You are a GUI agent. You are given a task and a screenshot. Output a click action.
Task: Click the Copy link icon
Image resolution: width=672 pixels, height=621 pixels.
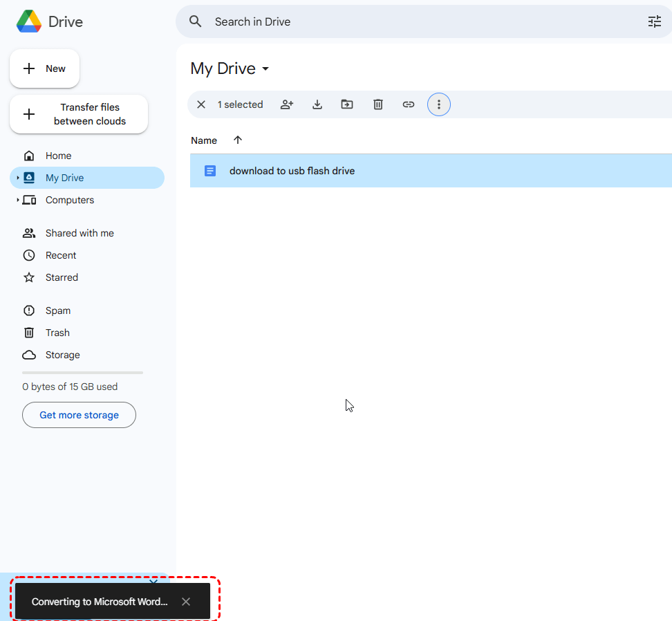(x=409, y=104)
